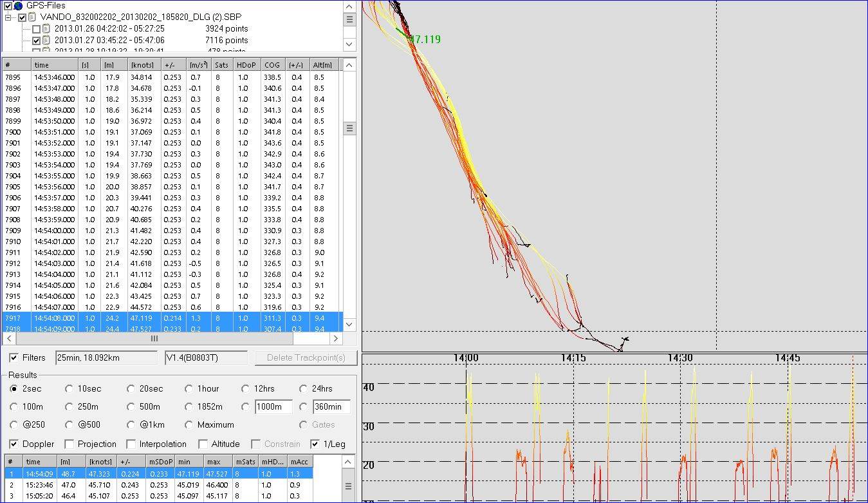Enable the Projection checkbox

[x=69, y=444]
